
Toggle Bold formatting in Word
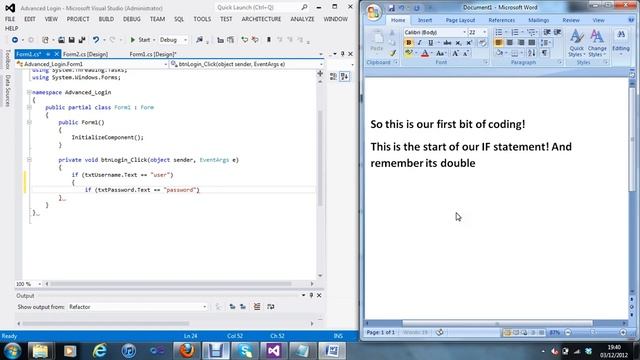pos(409,42)
